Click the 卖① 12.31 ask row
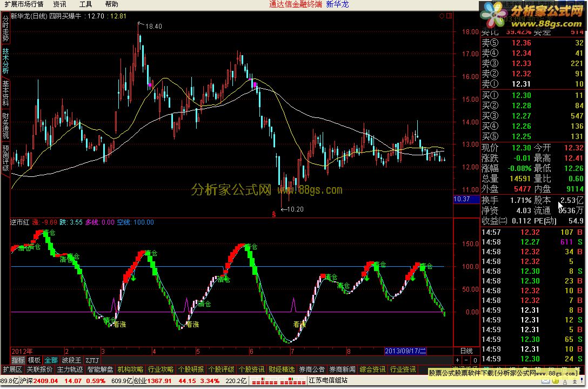Screen dimensions: 588x389 click(532, 84)
